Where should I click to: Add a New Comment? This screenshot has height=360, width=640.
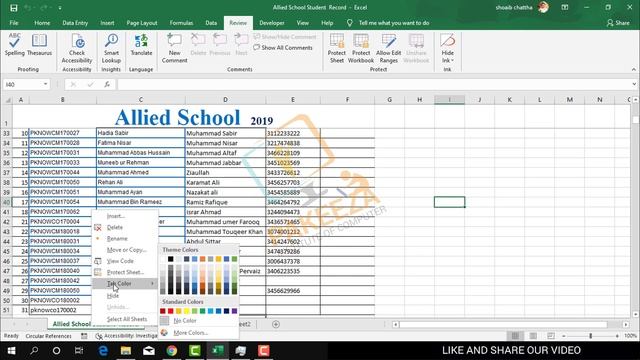point(174,49)
